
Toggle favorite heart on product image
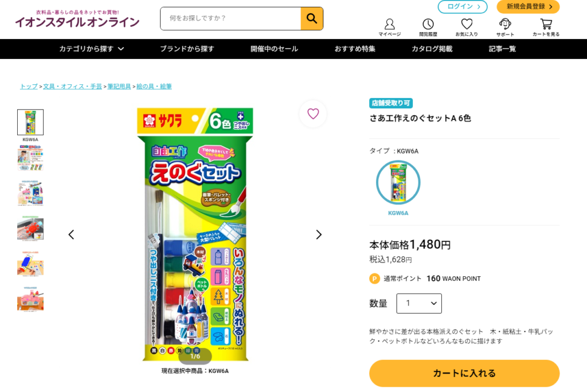tap(313, 114)
